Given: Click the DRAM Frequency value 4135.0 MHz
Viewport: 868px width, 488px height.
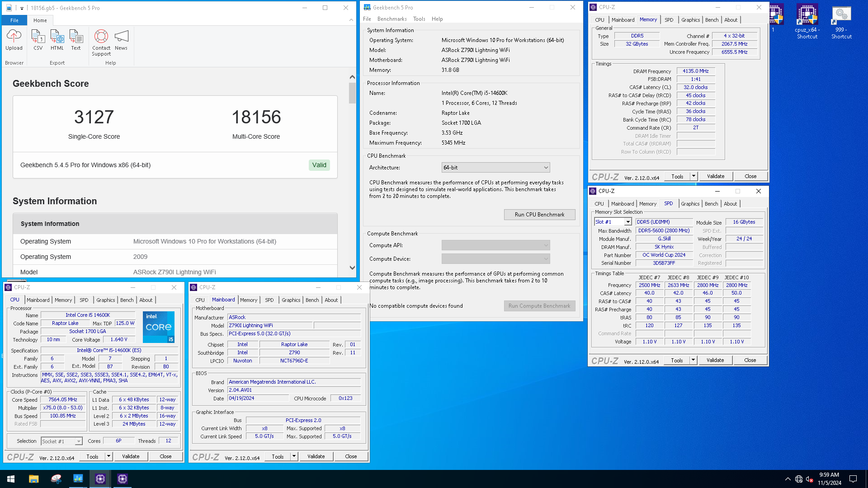Looking at the screenshot, I should pyautogui.click(x=696, y=71).
